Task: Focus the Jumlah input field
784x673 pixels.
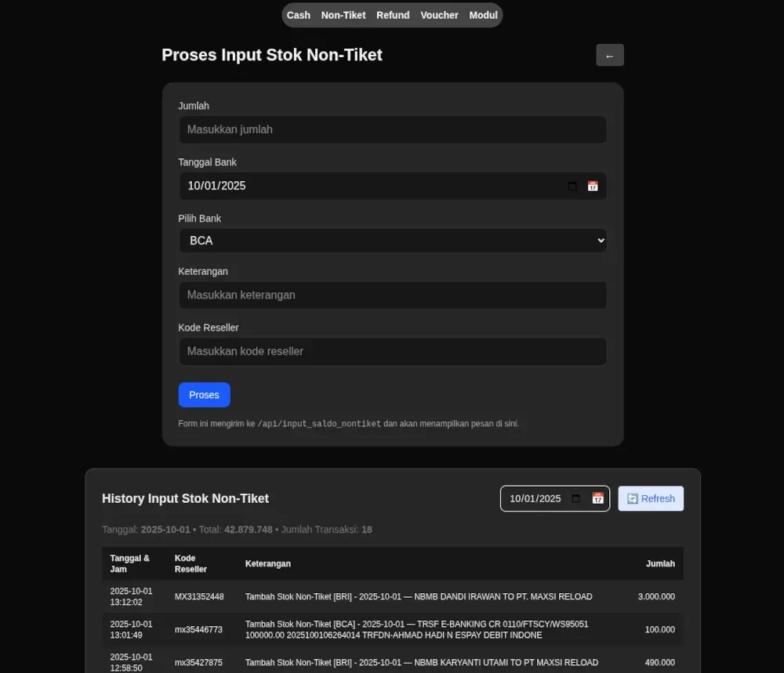Action: (392, 130)
